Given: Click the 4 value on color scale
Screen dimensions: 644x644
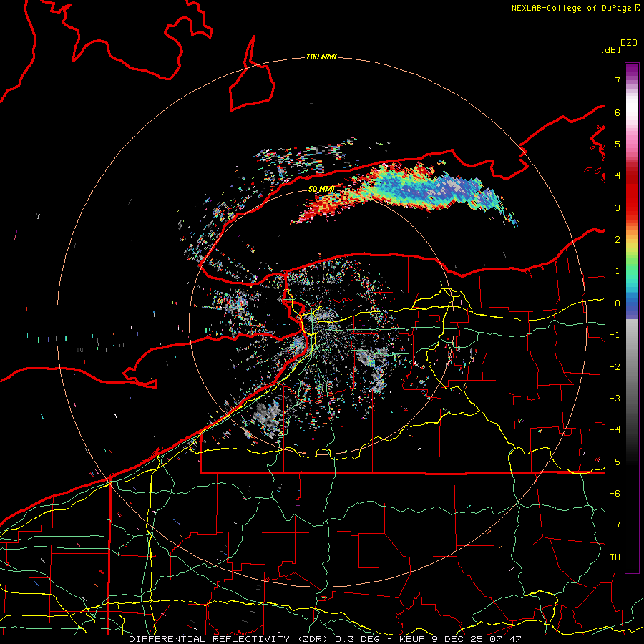Looking at the screenshot, I should click(618, 176).
